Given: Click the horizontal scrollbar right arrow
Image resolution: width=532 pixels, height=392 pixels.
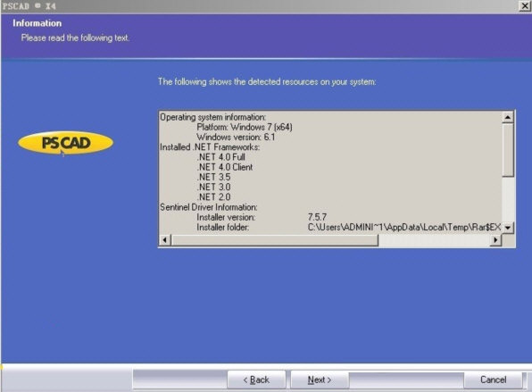Looking at the screenshot, I should click(x=495, y=240).
